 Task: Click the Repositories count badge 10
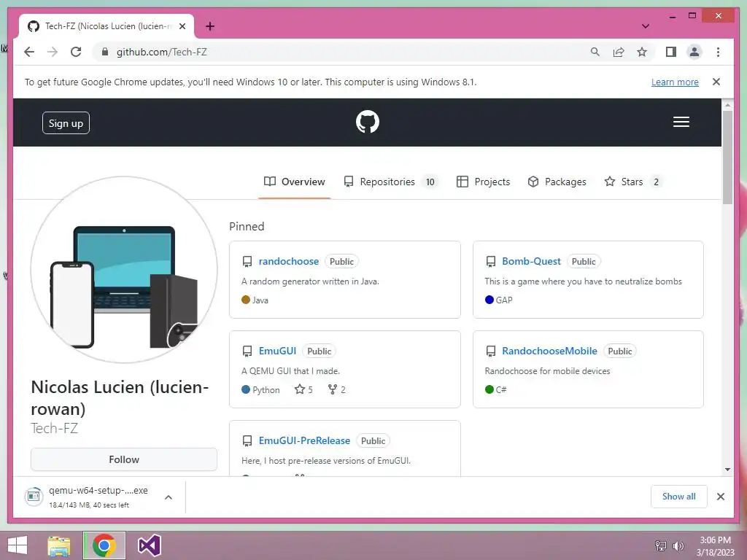[x=430, y=182]
